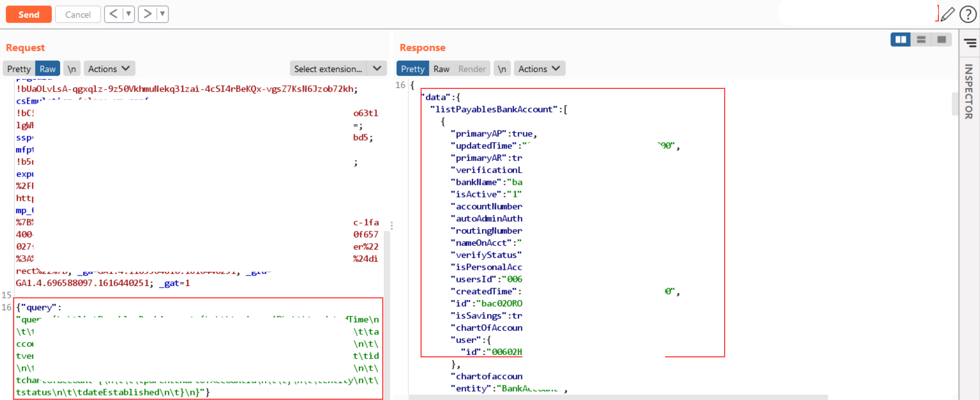980x400 pixels.
Task: Click the Response horizontal scrollbar
Action: click(x=618, y=397)
